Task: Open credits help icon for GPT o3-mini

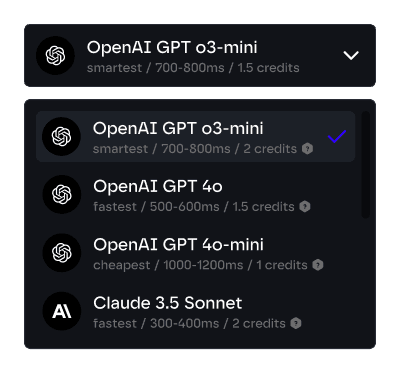Action: [x=307, y=149]
